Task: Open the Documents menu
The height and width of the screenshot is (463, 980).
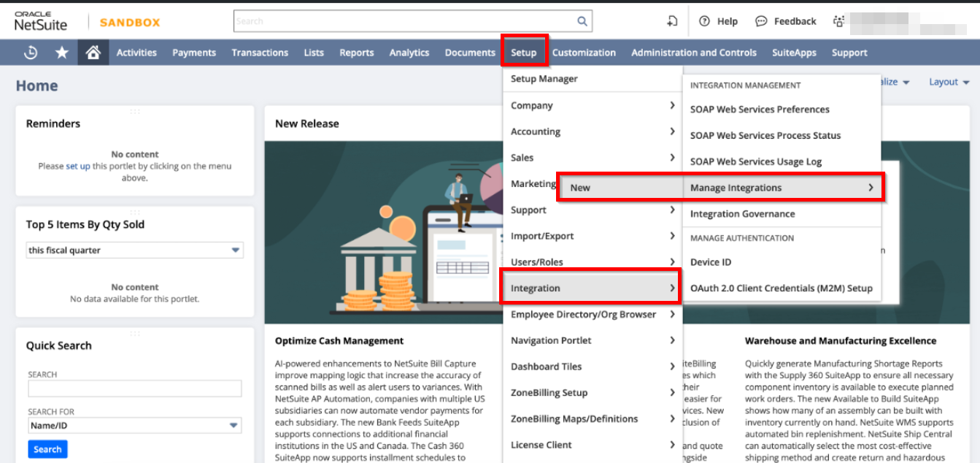Action: (470, 53)
